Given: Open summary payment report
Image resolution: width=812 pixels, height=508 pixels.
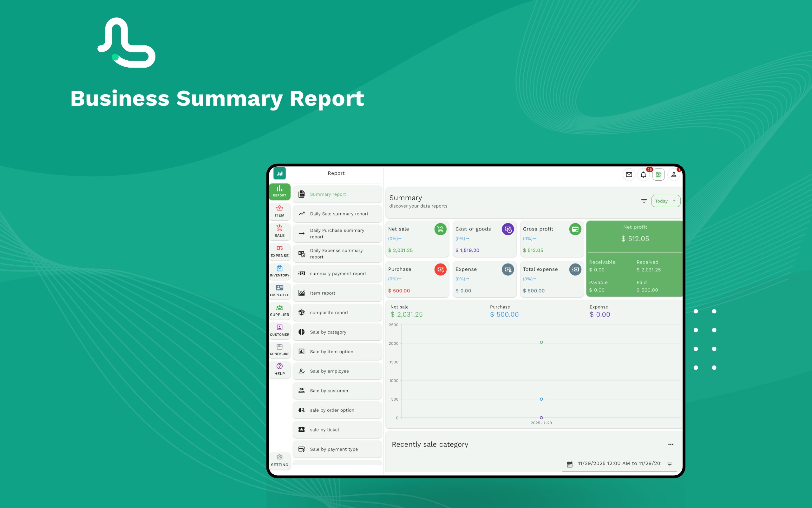Looking at the screenshot, I should (x=337, y=273).
